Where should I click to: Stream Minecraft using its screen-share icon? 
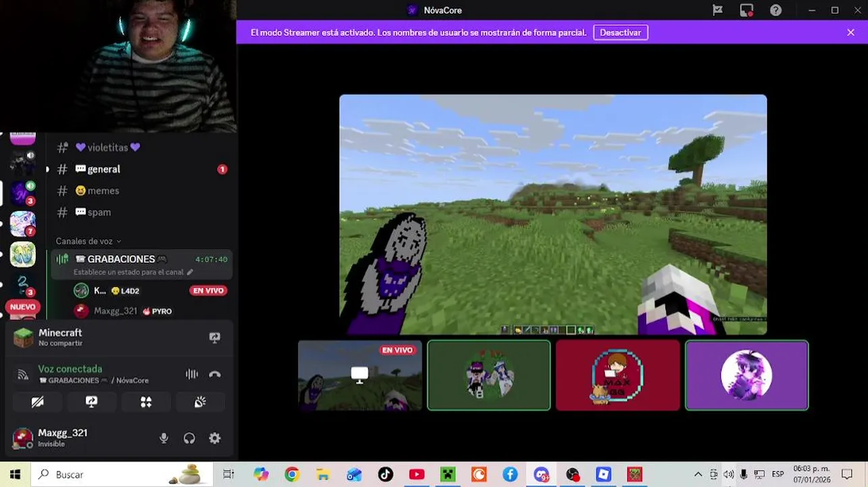pos(215,338)
